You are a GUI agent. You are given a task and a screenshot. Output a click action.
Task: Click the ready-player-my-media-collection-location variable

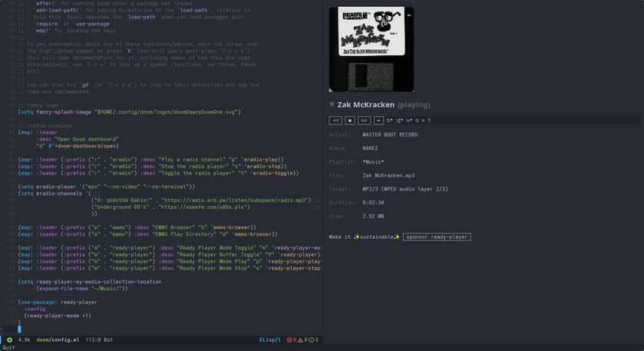click(x=98, y=282)
